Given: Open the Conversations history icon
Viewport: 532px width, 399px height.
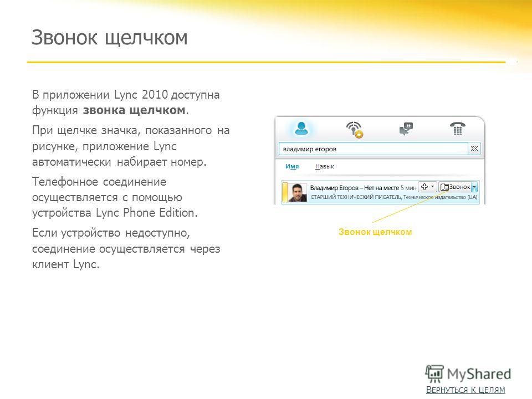Looking at the screenshot, I should (x=406, y=129).
